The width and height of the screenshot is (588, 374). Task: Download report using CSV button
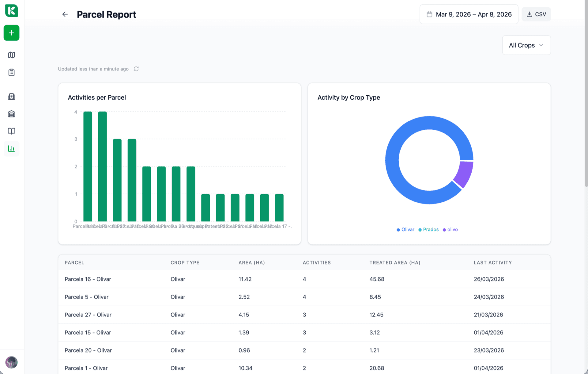[x=536, y=14]
